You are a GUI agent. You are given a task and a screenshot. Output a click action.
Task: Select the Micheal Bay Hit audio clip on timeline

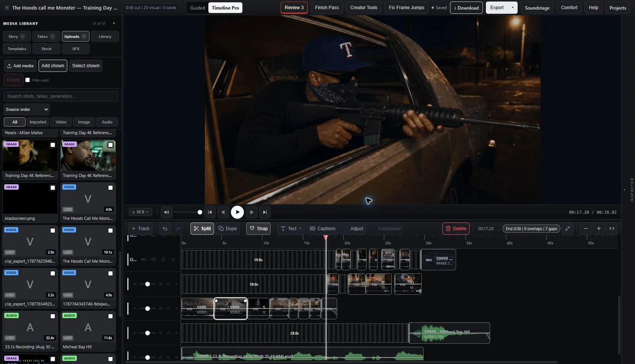point(449,333)
